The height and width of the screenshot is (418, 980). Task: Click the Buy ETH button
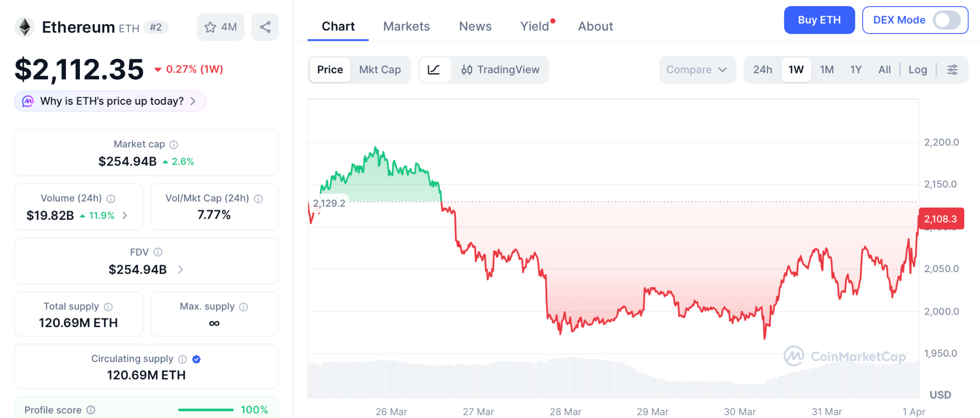pyautogui.click(x=819, y=20)
